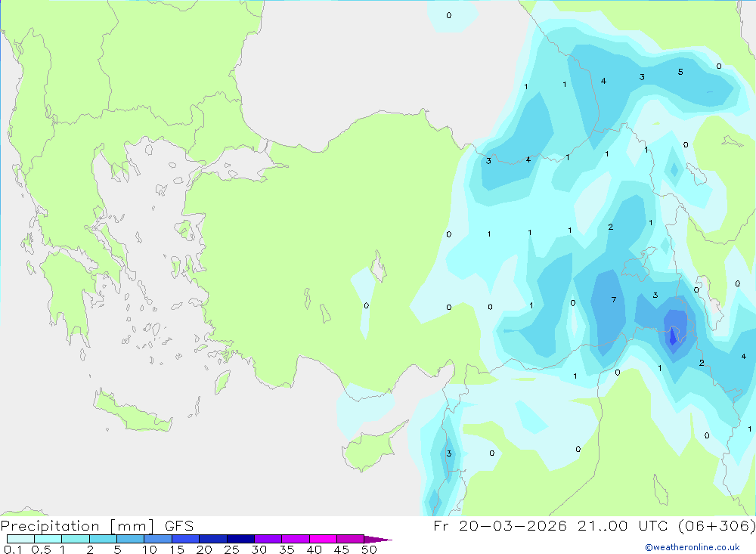Select the 5–10 mm legend swatch

pos(130,539)
